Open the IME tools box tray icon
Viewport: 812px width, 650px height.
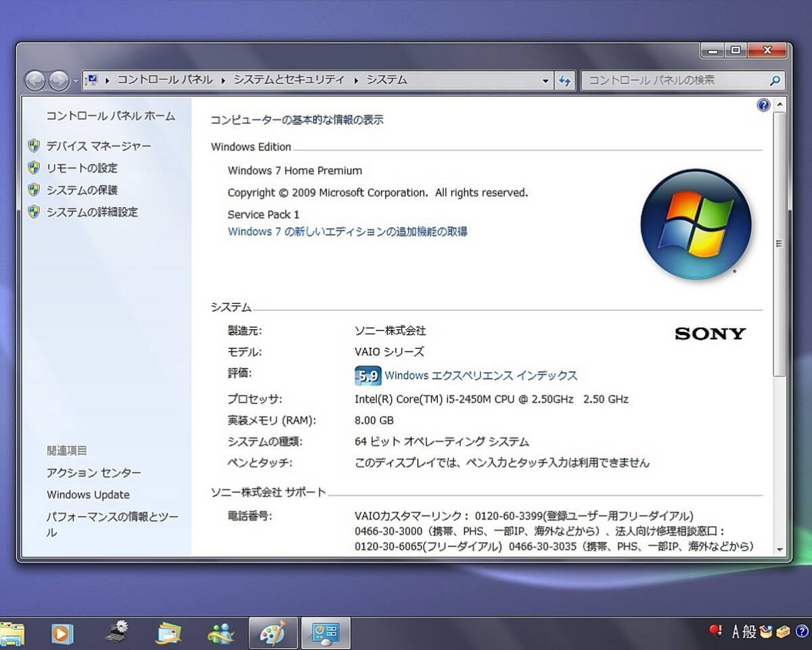coord(783,632)
